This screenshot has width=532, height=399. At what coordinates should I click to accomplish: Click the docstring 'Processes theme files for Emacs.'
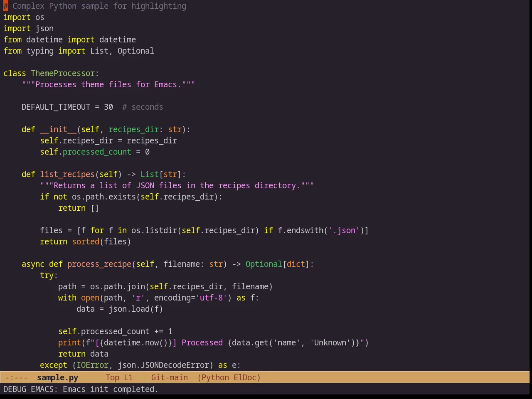coord(108,84)
